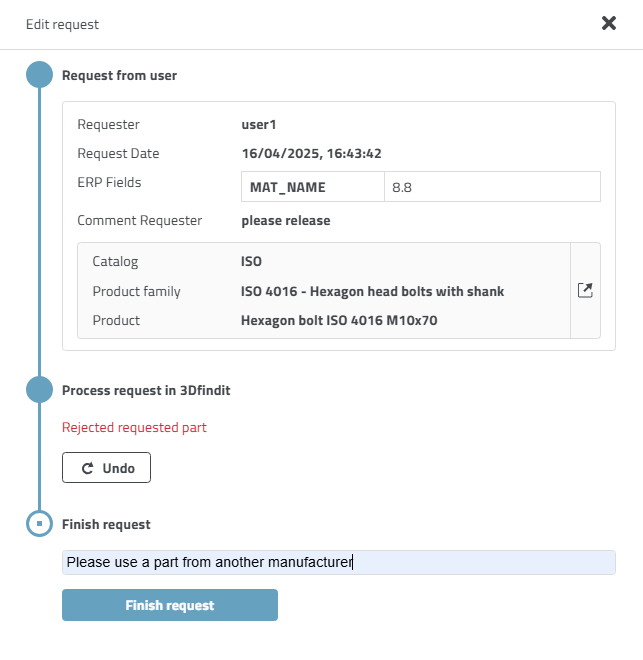Select the Process request in 3Dfindit heading
This screenshot has width=643, height=660.
click(x=146, y=390)
